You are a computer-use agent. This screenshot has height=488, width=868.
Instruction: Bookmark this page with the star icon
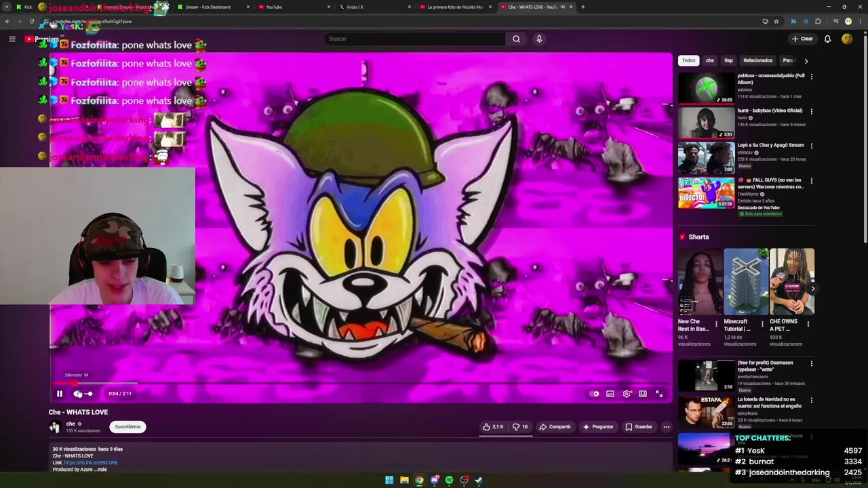[776, 21]
